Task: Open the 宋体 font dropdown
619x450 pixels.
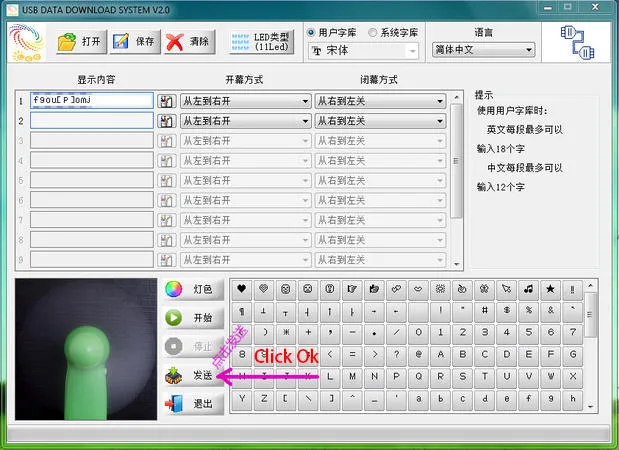Action: 363,51
